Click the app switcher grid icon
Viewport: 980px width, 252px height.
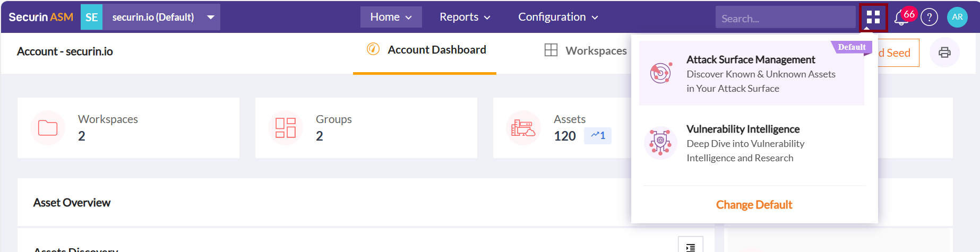[873, 18]
